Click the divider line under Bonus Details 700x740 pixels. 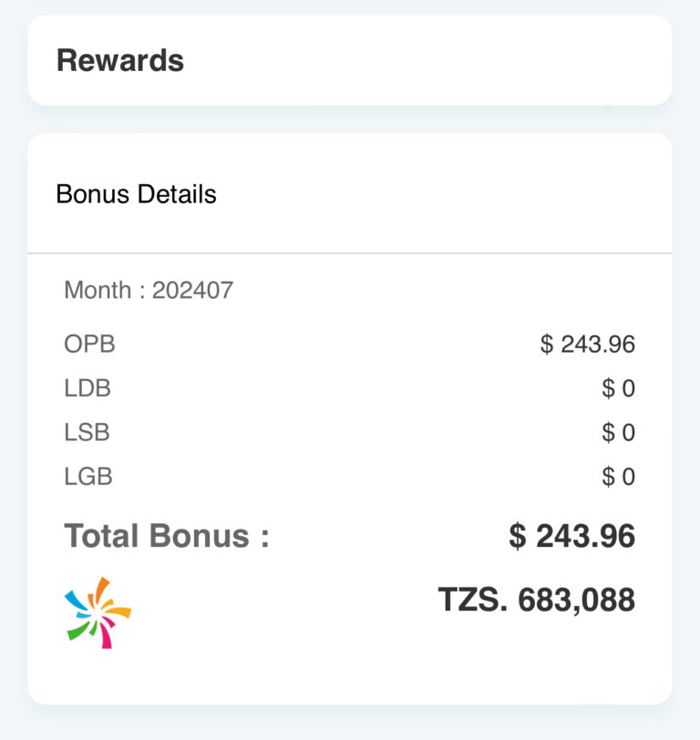[x=350, y=252]
